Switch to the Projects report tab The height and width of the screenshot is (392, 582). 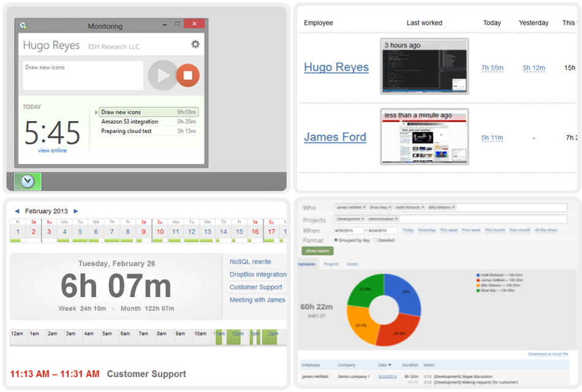[331, 264]
